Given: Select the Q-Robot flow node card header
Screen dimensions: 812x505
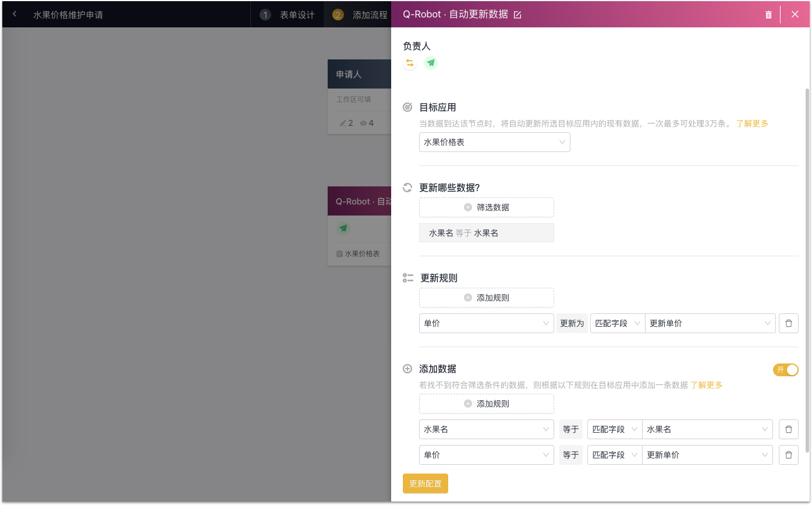Looking at the screenshot, I should pyautogui.click(x=359, y=202).
